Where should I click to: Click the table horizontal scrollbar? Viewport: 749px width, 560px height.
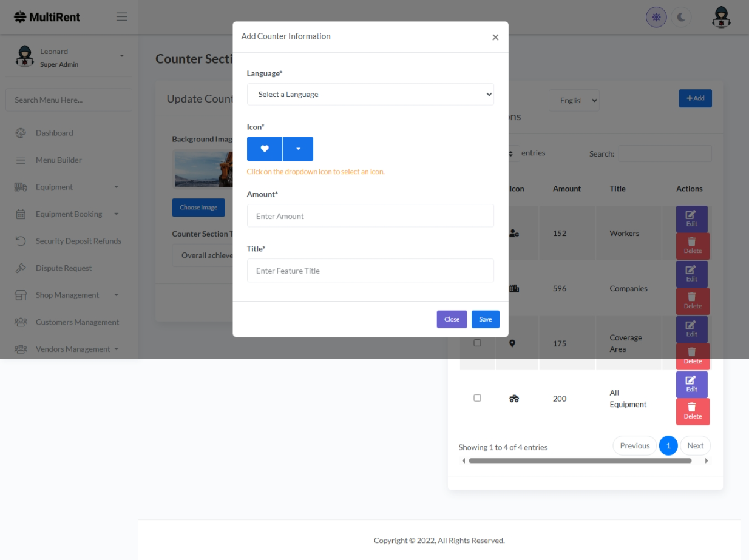click(x=580, y=460)
